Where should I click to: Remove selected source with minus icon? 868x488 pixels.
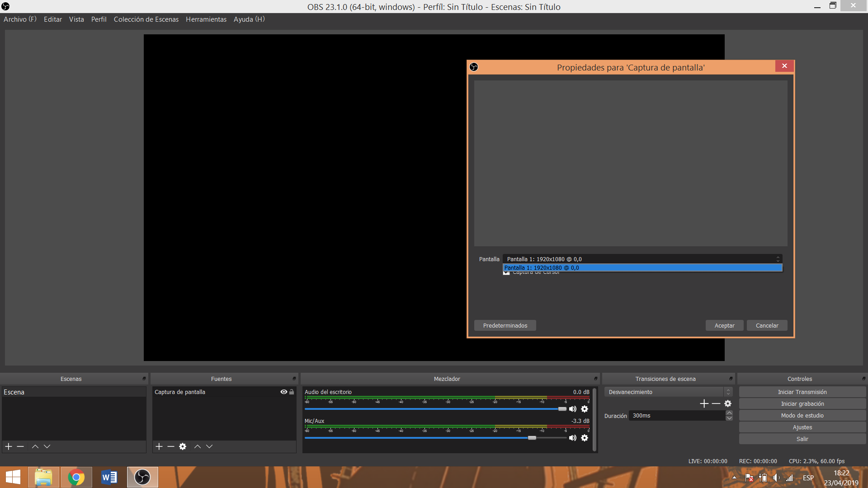click(171, 446)
